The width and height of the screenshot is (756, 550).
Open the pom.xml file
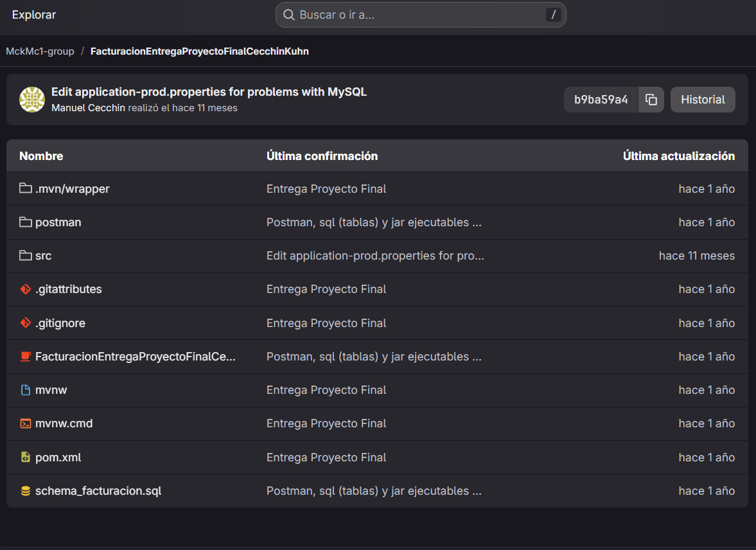[x=58, y=457]
